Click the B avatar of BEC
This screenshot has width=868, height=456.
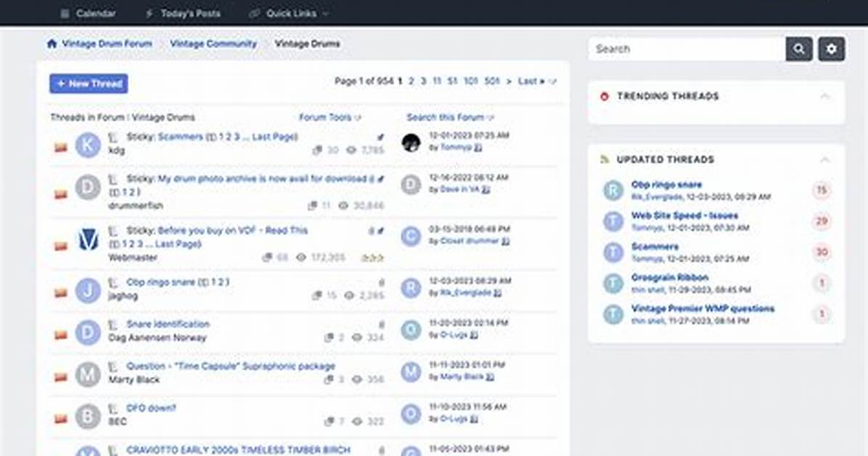tap(88, 417)
